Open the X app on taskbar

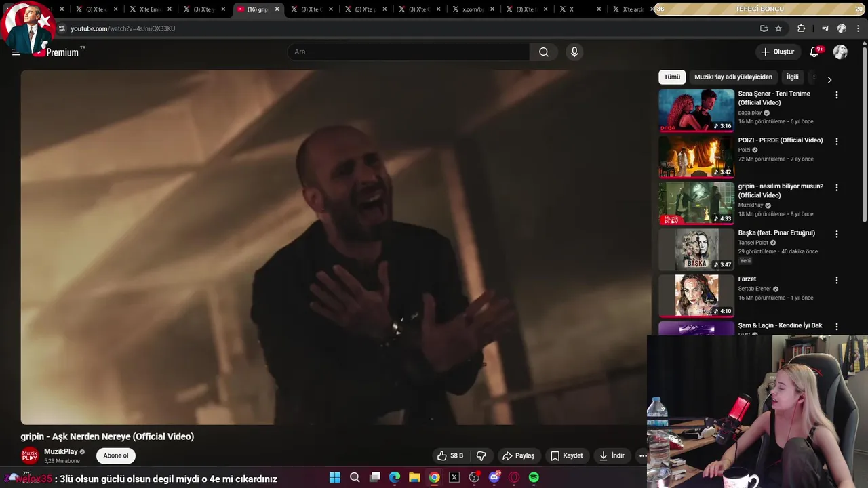[x=454, y=477]
